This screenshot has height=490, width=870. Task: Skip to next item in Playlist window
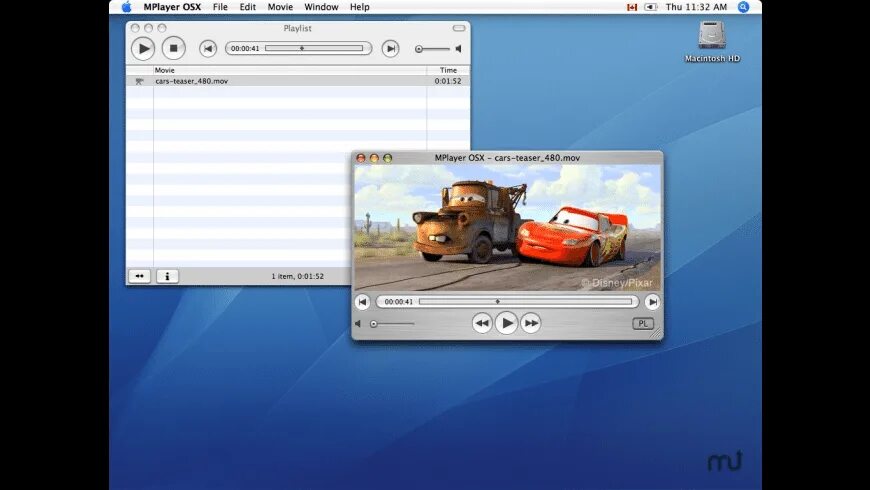(391, 49)
